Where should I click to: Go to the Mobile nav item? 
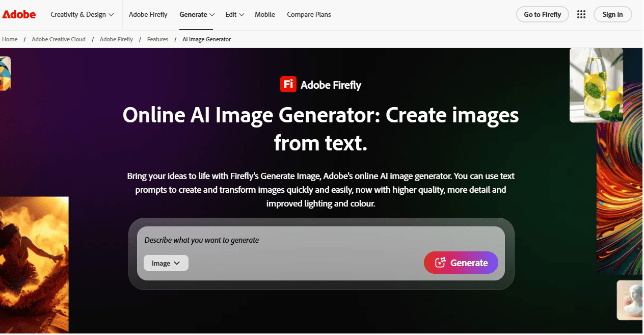tap(265, 14)
